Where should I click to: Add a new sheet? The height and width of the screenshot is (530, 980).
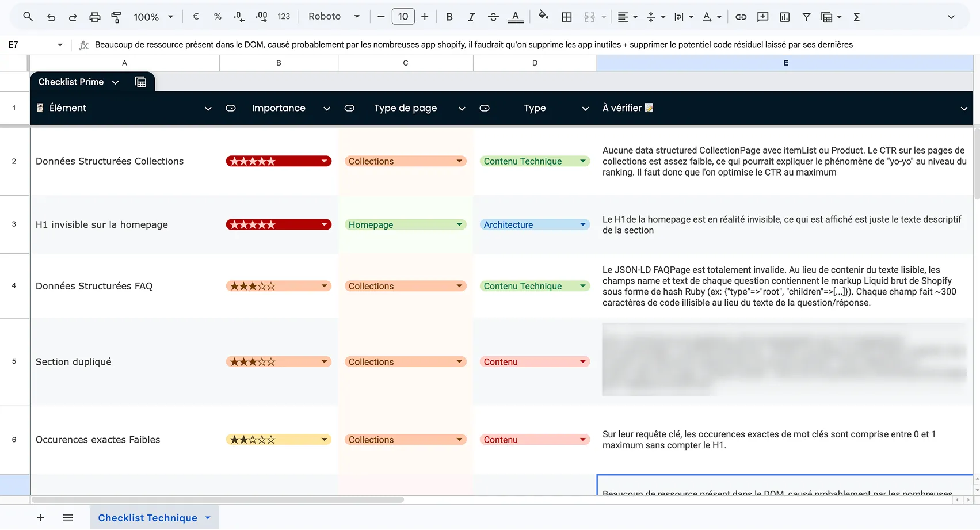(x=40, y=517)
